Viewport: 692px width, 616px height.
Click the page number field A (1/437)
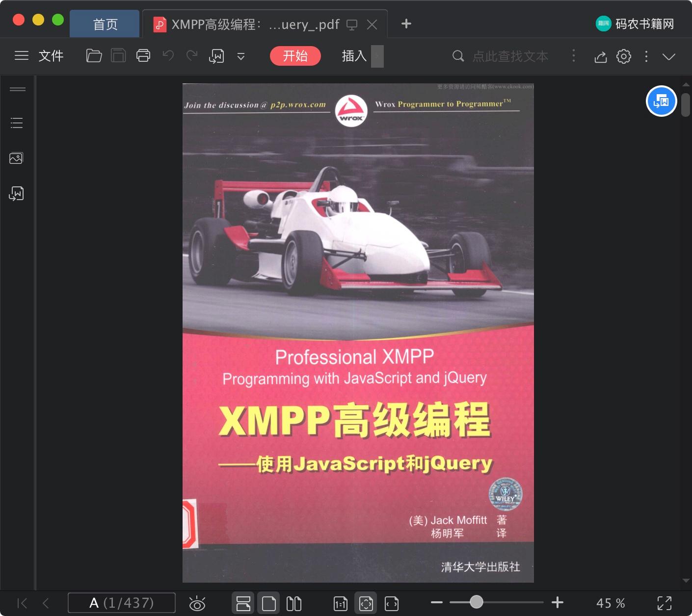(122, 603)
